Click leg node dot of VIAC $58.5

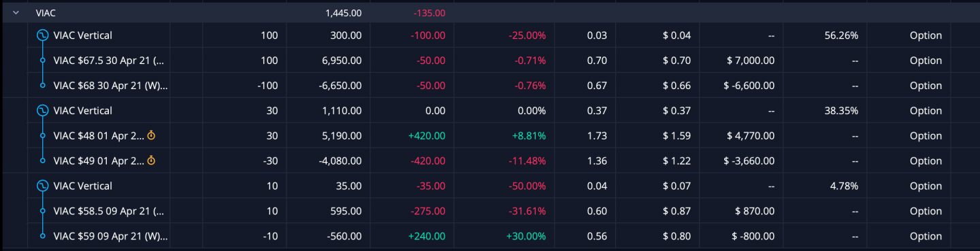pos(42,211)
